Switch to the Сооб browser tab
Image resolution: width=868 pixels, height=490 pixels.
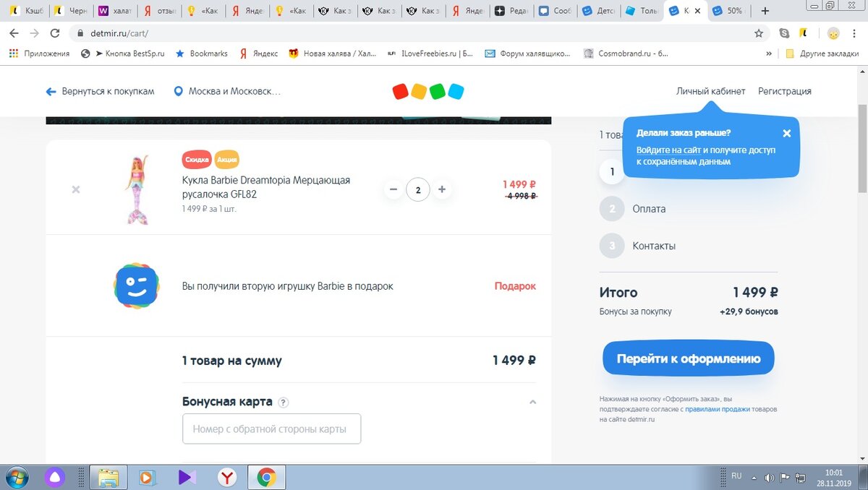tap(554, 11)
